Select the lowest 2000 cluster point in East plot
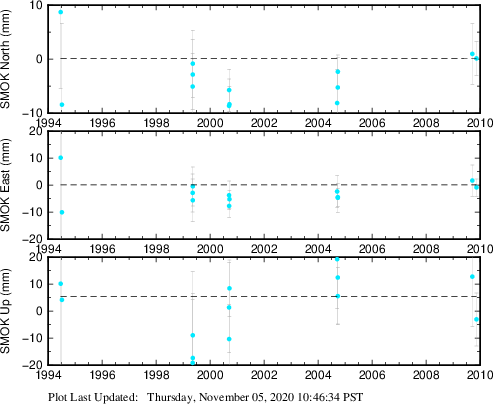This screenshot has height=404, width=493. (x=229, y=206)
